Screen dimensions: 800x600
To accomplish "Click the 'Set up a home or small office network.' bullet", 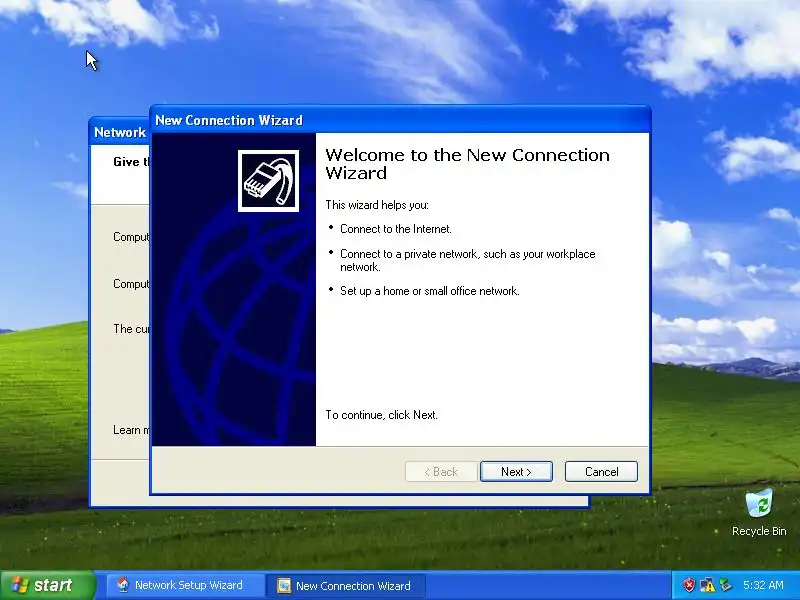I will pos(430,291).
